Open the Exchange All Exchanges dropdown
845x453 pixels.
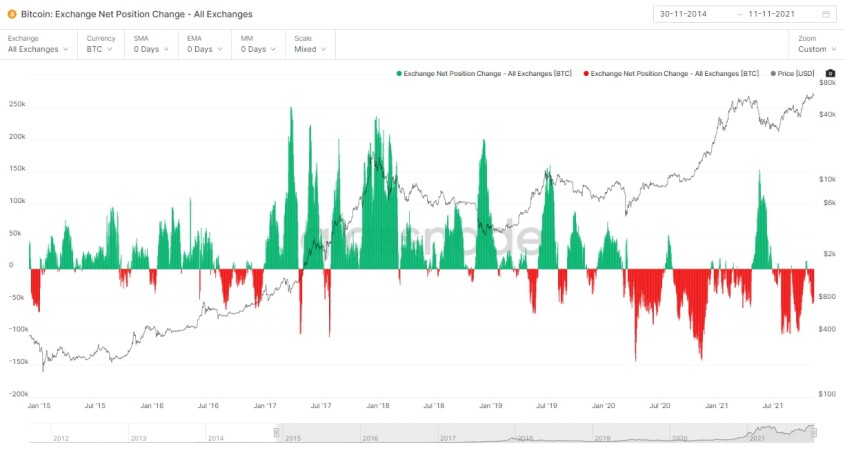(x=38, y=44)
